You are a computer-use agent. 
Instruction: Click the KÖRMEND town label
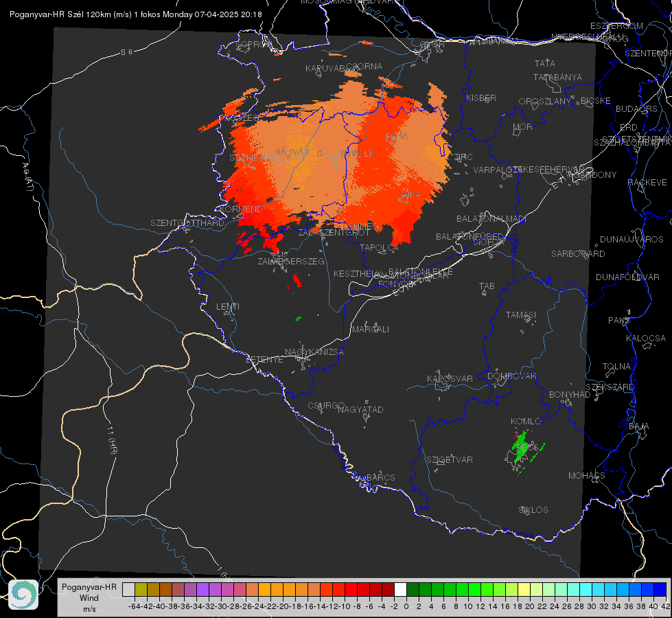(241, 209)
